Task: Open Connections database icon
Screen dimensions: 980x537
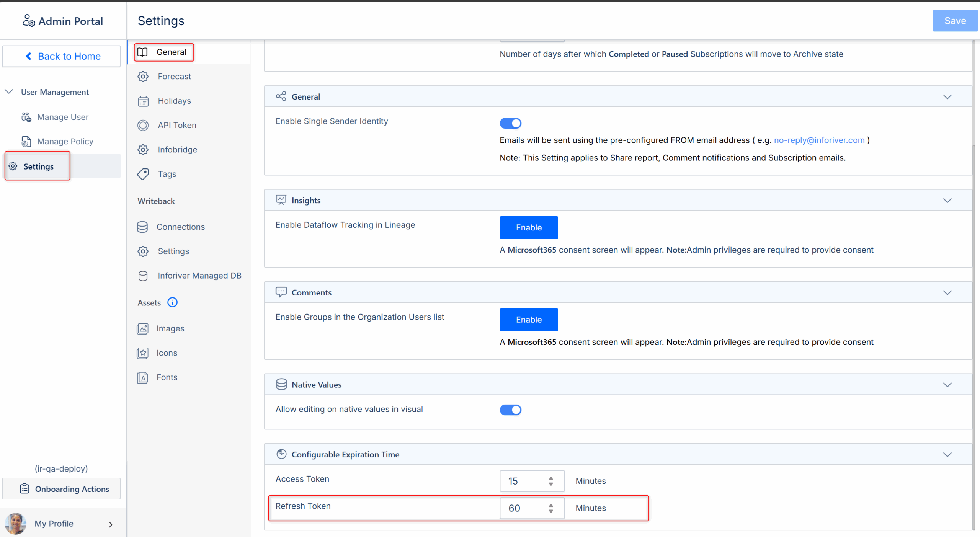Action: pos(142,227)
